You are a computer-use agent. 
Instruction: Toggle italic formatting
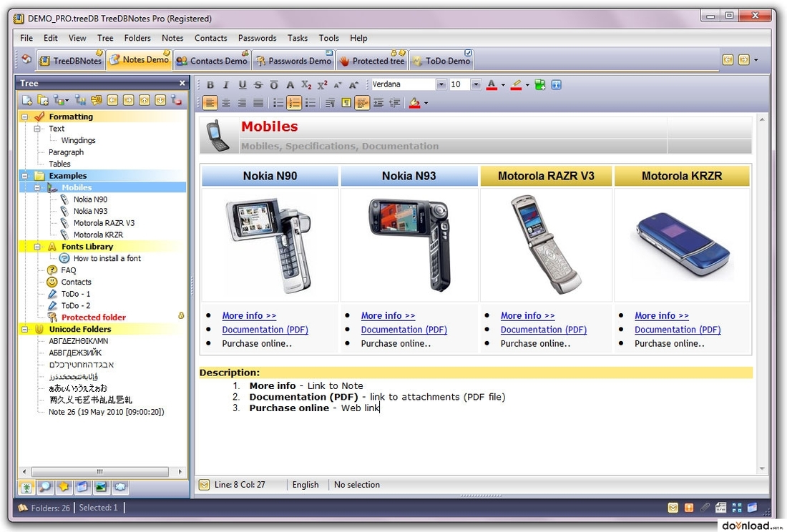click(x=226, y=85)
